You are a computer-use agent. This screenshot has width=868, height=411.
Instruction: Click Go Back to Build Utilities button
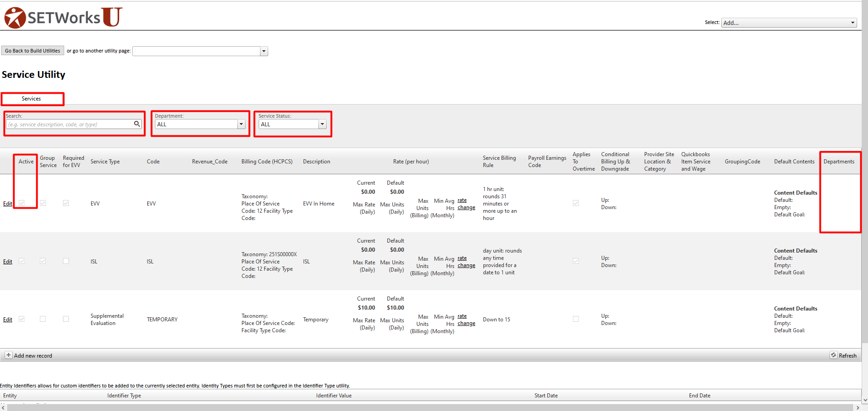[33, 51]
